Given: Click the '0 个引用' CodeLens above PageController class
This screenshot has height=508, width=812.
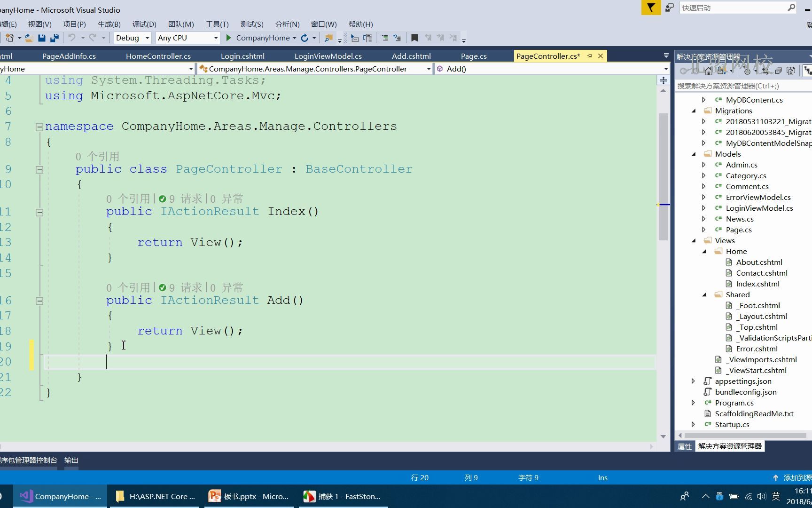Looking at the screenshot, I should (97, 156).
